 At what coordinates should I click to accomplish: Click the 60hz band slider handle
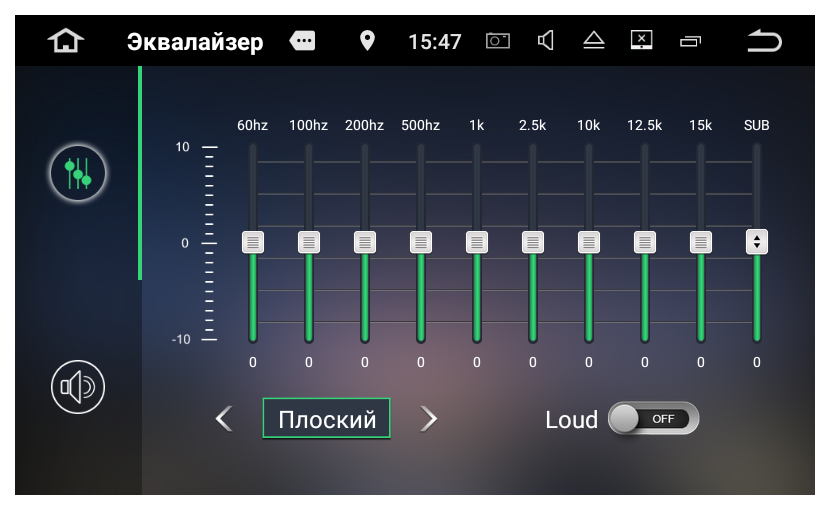[x=253, y=242]
